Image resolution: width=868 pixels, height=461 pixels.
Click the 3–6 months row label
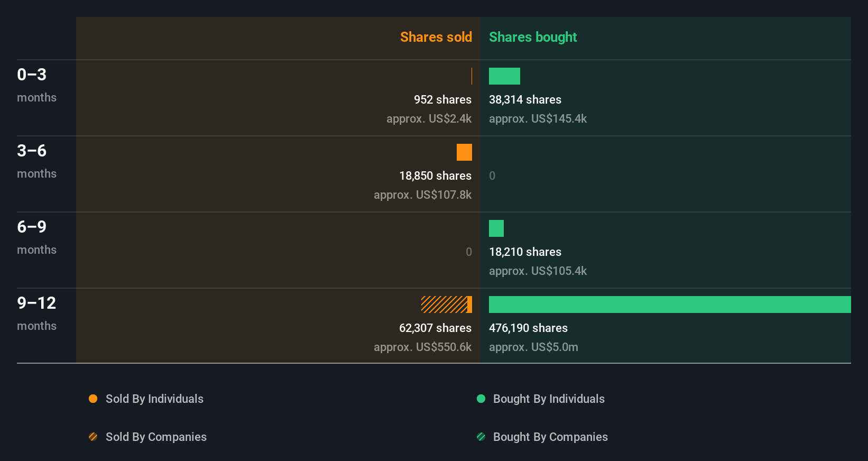(36, 161)
